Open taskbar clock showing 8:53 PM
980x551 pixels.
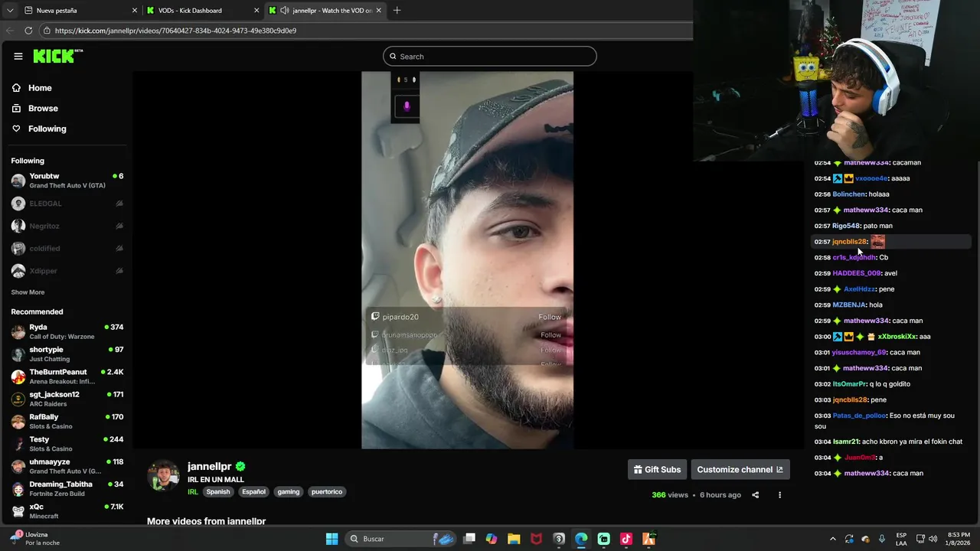(x=959, y=539)
